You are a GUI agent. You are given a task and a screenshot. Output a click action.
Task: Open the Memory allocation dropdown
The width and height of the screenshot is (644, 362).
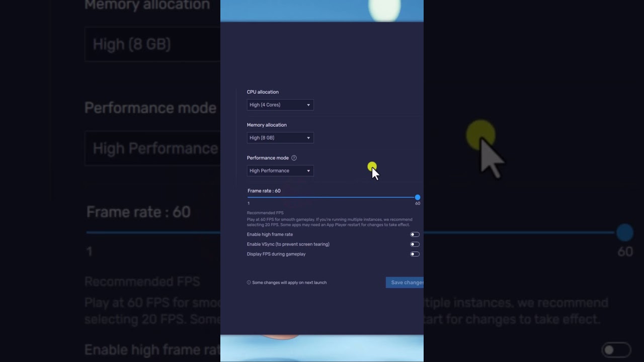point(280,138)
